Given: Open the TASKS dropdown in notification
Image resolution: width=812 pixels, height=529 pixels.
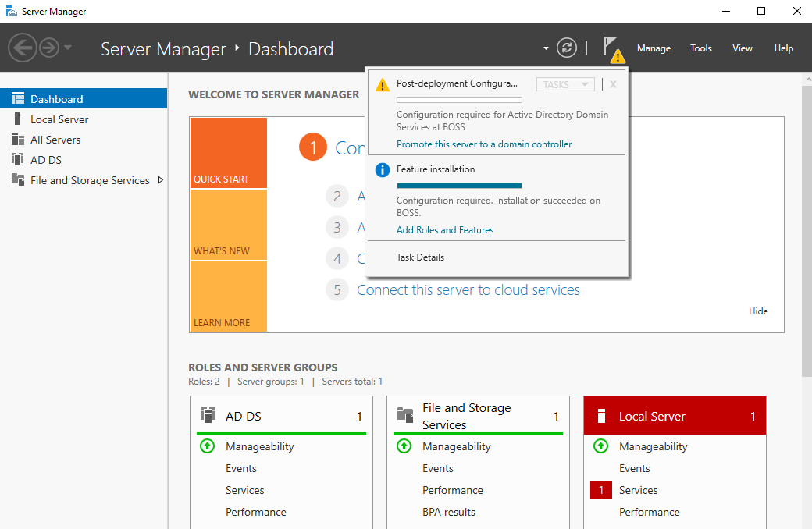Looking at the screenshot, I should coord(566,84).
